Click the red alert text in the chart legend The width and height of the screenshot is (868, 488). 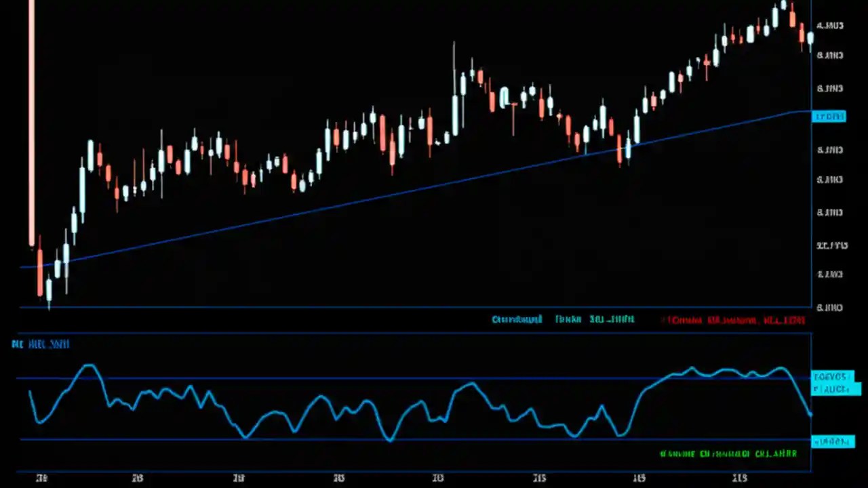[732, 320]
